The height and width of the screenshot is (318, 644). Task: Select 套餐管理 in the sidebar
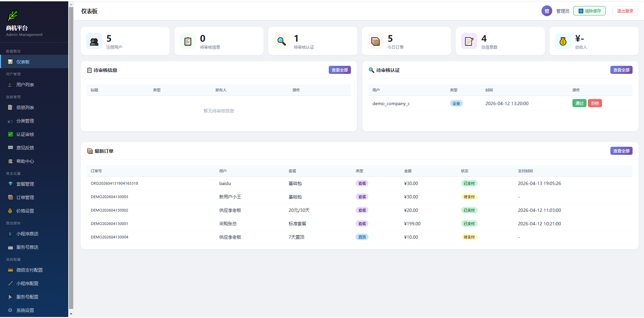click(x=25, y=184)
